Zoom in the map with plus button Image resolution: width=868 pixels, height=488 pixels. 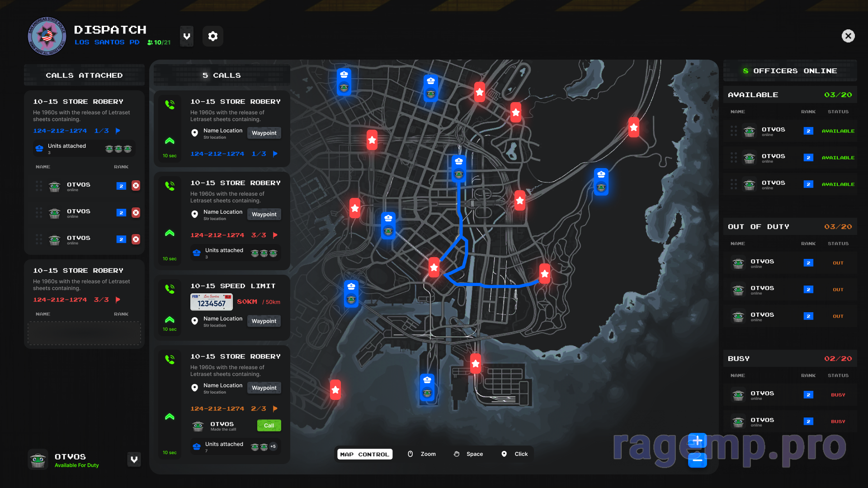(698, 440)
